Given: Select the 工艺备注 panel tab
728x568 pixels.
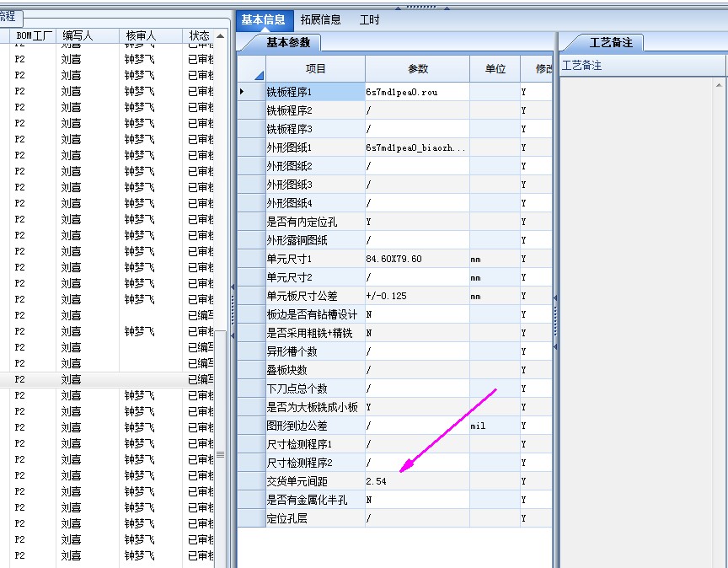Looking at the screenshot, I should 611,43.
